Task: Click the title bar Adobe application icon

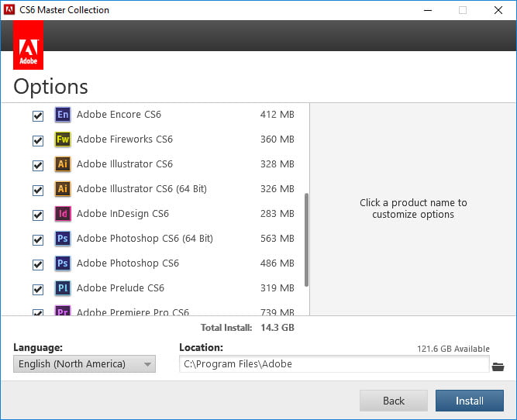Action: pyautogui.click(x=9, y=10)
